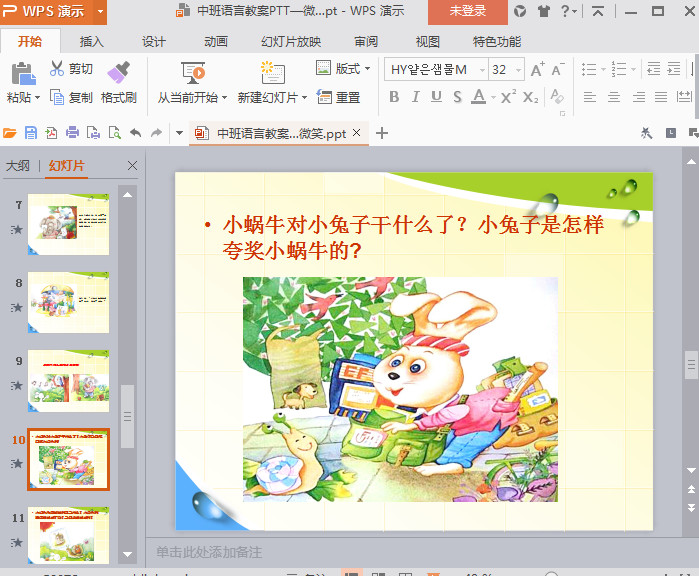699x576 pixels.
Task: Switch to the 插入 ribbon tab
Action: [92, 41]
